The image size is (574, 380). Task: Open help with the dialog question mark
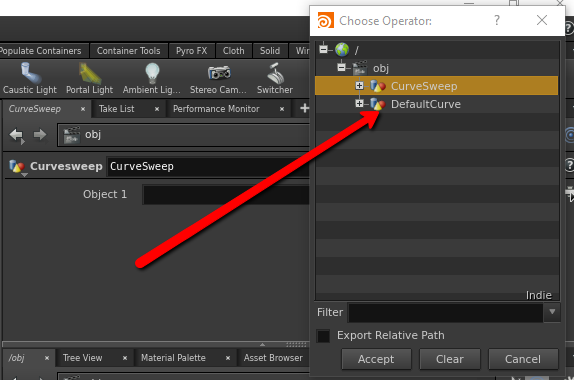point(497,20)
